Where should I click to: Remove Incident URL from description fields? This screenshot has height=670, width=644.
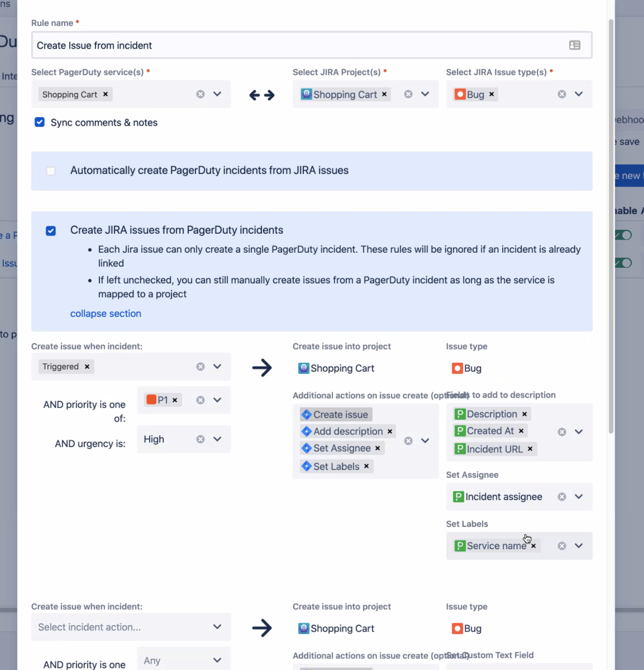coord(530,449)
